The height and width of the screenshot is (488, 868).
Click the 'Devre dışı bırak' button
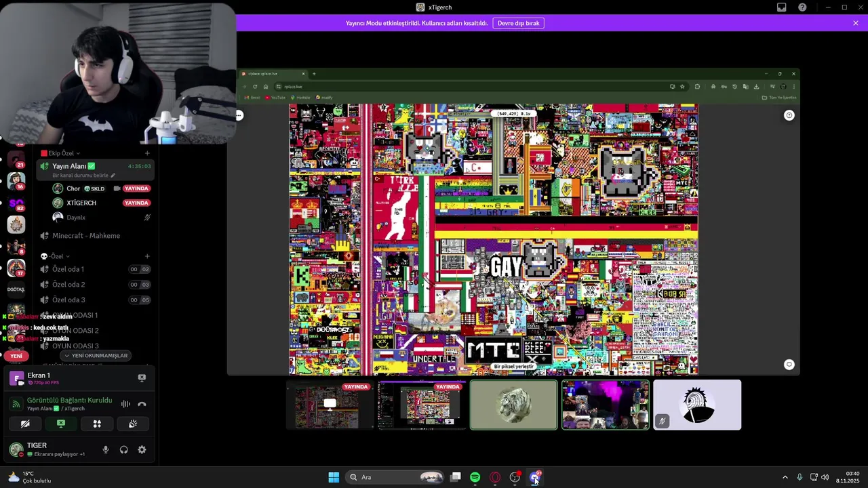click(x=519, y=23)
